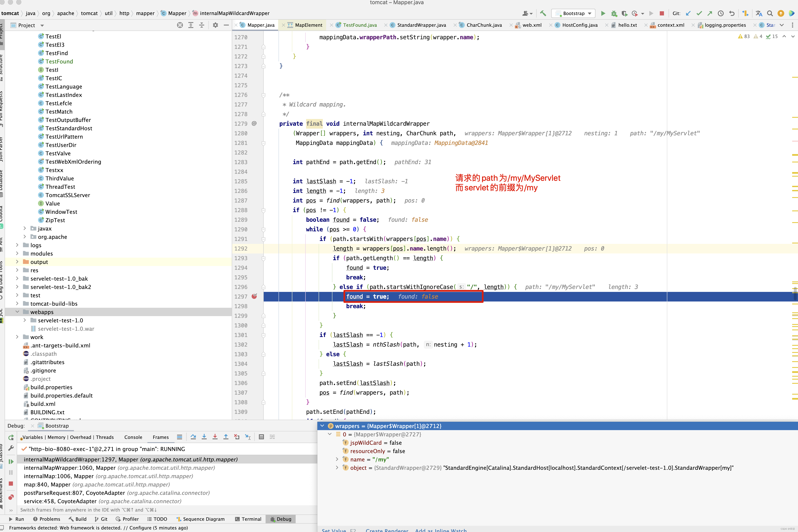The width and height of the screenshot is (798, 532).
Task: Click the Build hammer icon in toolbar
Action: 543,13
